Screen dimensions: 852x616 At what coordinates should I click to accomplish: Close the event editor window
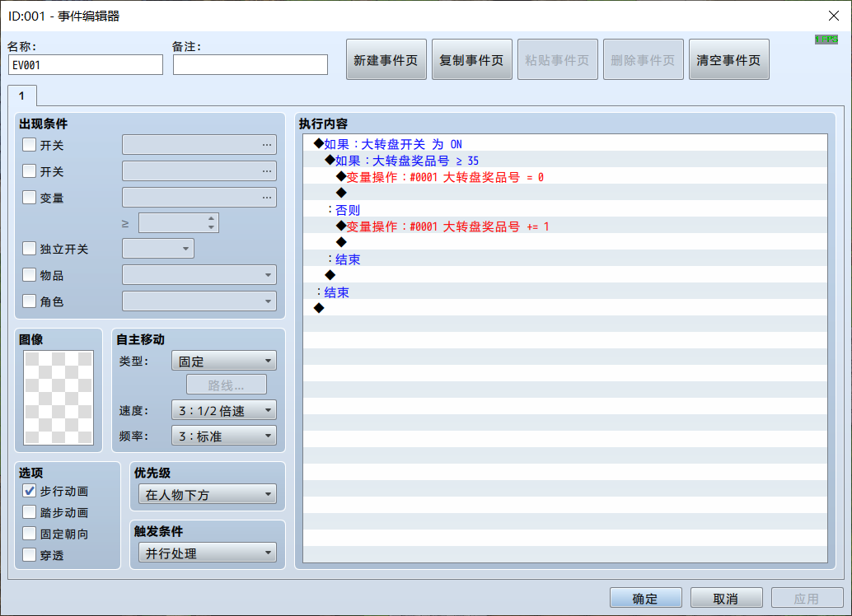coord(834,16)
